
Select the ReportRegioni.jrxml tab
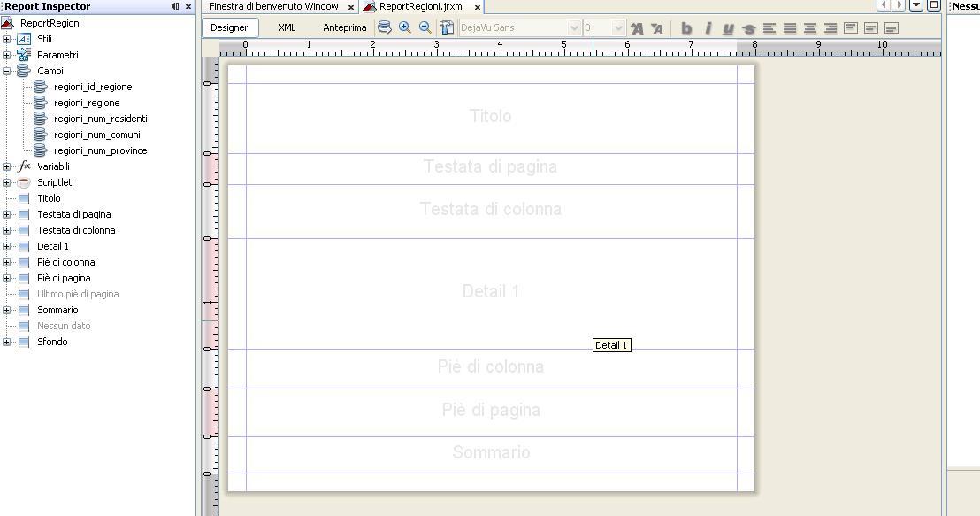[422, 6]
